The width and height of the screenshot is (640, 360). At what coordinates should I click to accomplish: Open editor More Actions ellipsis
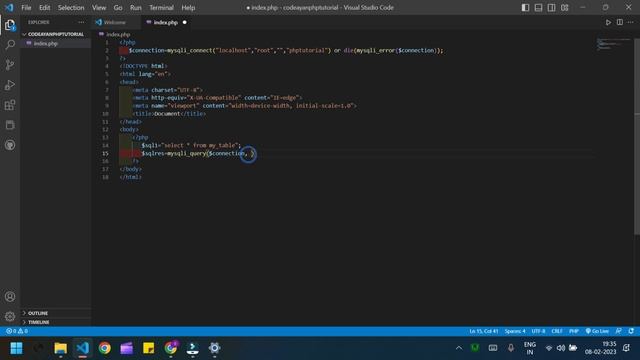pyautogui.click(x=631, y=22)
